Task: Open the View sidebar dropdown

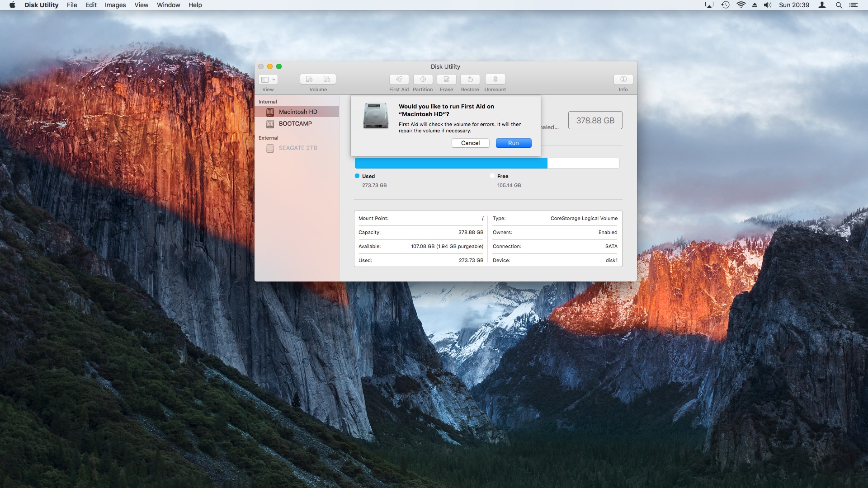Action: tap(268, 80)
